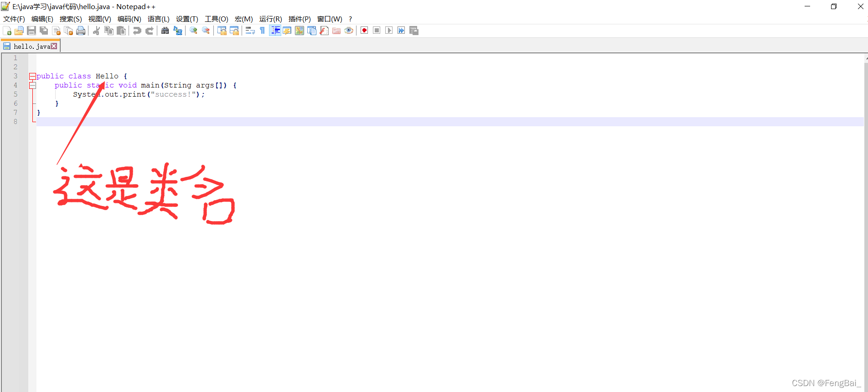
Task: Collapse the main method fold marker on line 4
Action: (32, 85)
